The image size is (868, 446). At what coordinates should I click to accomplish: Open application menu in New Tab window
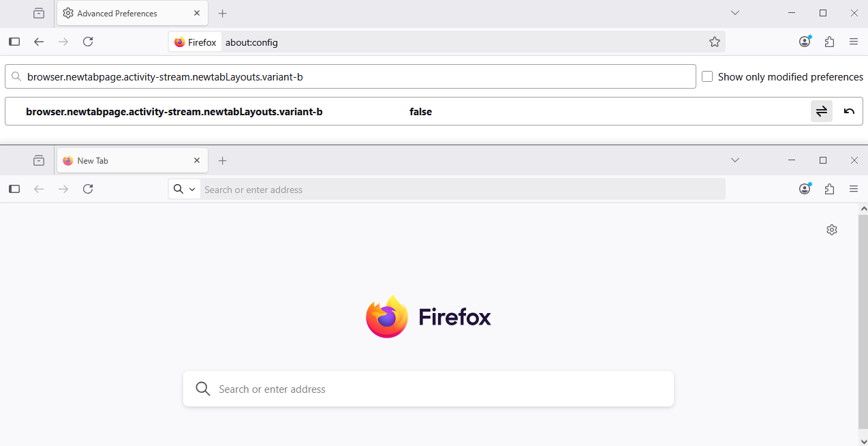[854, 189]
